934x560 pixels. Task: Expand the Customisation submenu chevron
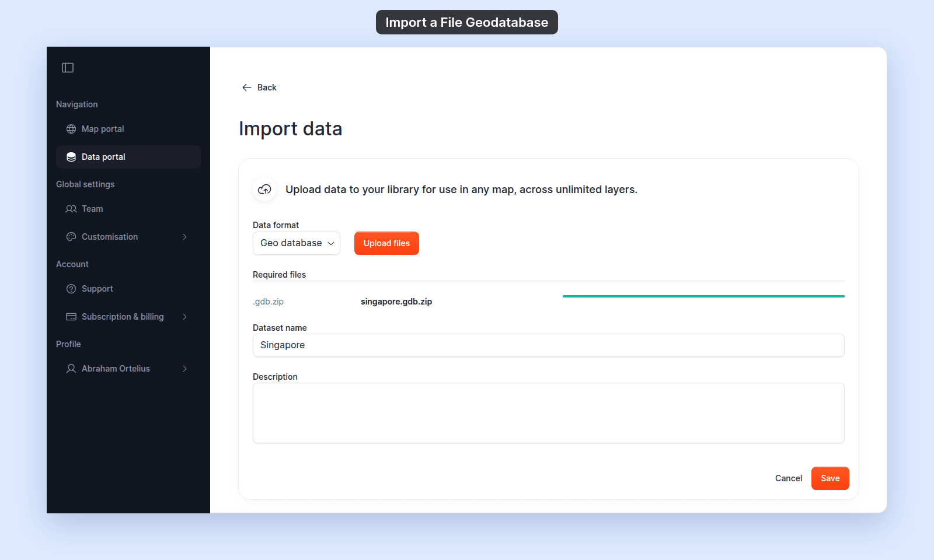tap(184, 237)
